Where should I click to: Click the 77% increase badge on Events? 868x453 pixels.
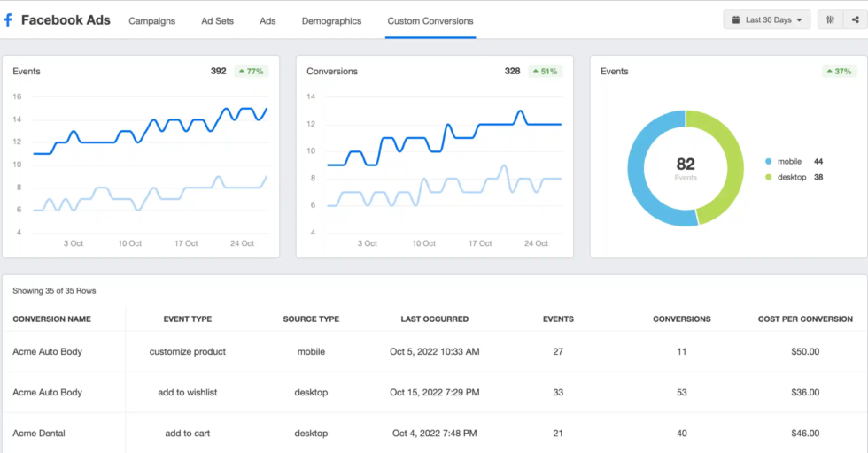252,72
